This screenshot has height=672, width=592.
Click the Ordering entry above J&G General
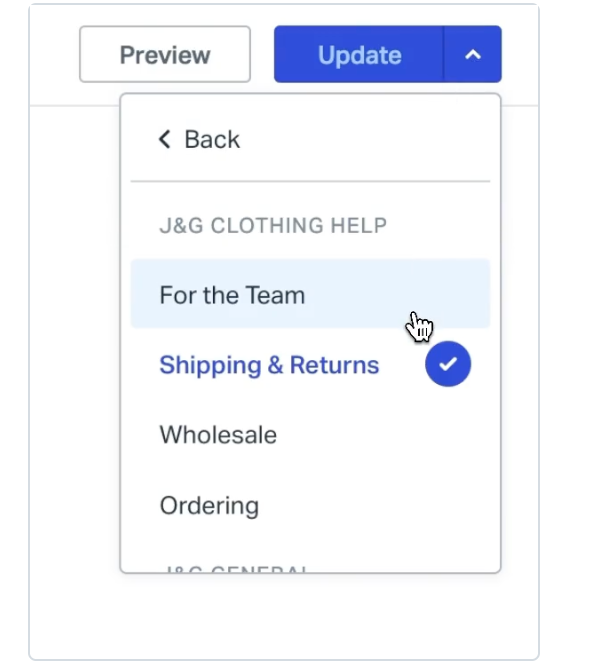pyautogui.click(x=209, y=506)
